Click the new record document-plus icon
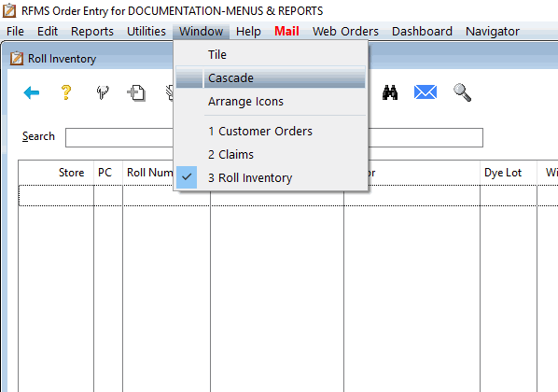558x392 pixels. pyautogui.click(x=136, y=93)
